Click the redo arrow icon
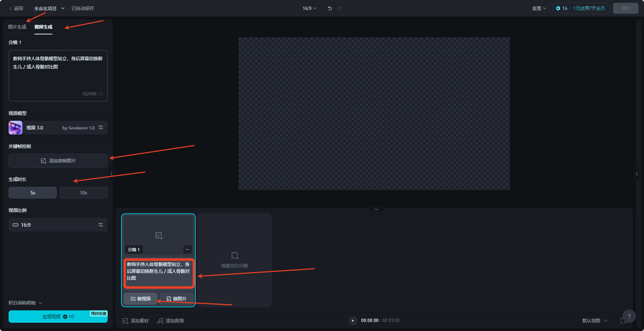The height and width of the screenshot is (331, 644). tap(340, 8)
